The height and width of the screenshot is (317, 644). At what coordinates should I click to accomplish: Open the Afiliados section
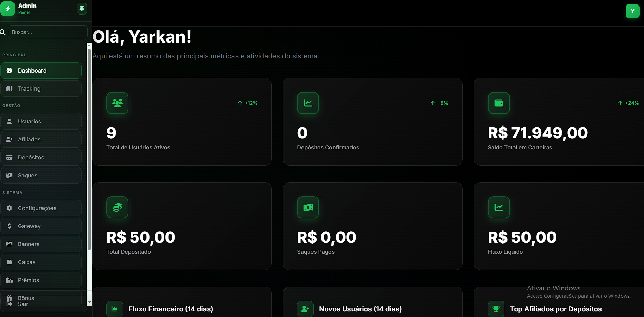point(41,139)
